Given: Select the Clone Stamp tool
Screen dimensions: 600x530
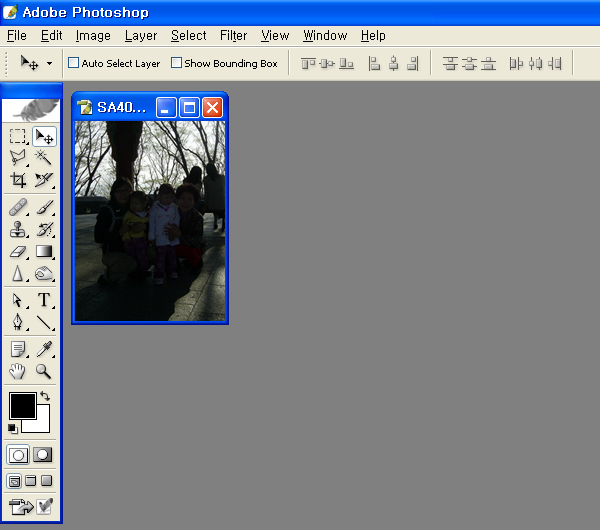Looking at the screenshot, I should tap(18, 229).
